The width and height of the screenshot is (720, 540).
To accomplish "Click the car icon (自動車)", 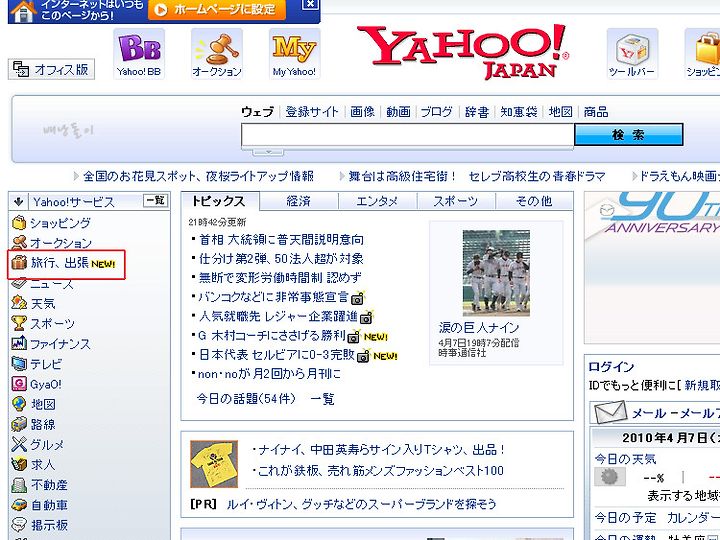I will coord(19,505).
